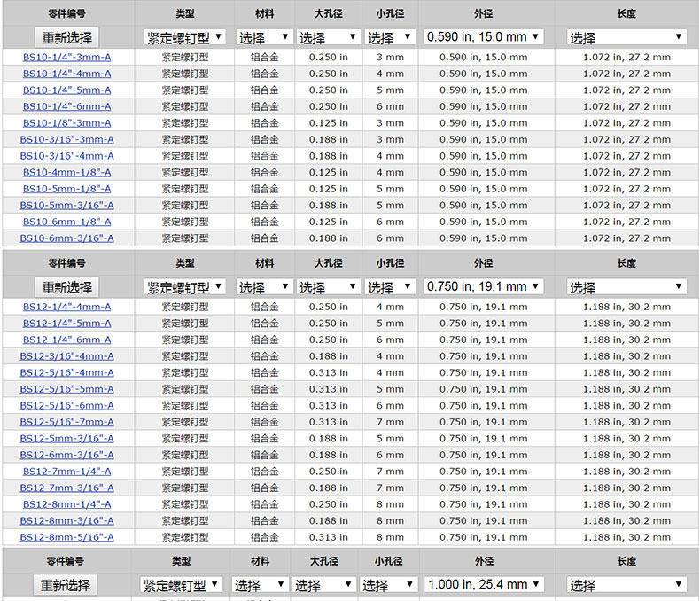Click 重新选择 in the 0.750 in table
Viewport: 700px width, 601px height.
click(x=67, y=287)
